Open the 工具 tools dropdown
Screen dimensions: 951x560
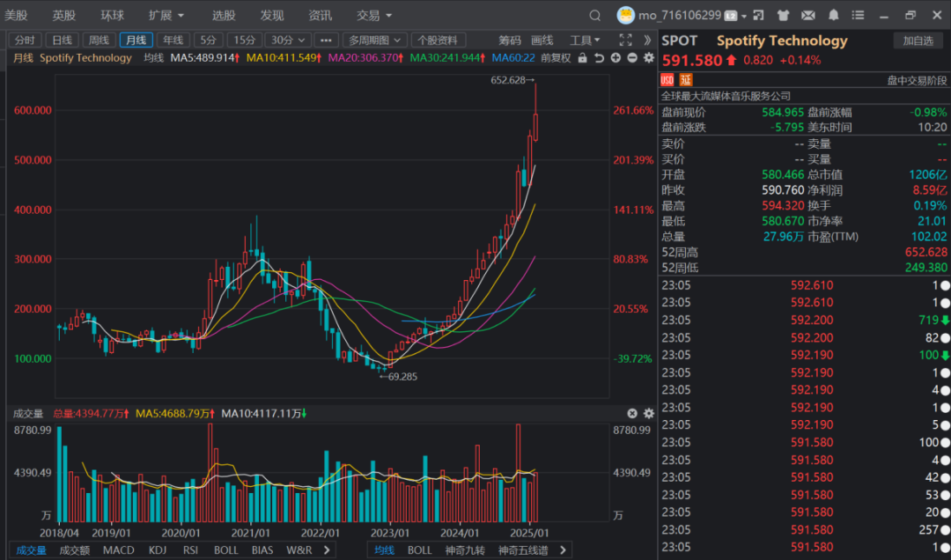[x=585, y=41]
